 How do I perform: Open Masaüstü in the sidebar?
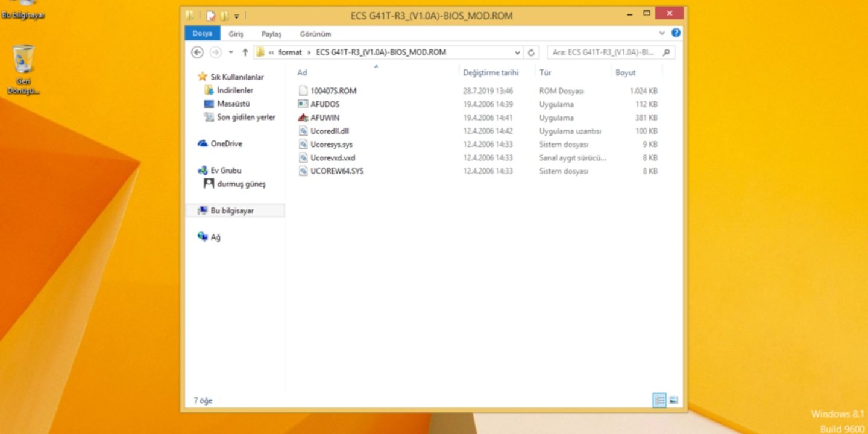coord(234,104)
